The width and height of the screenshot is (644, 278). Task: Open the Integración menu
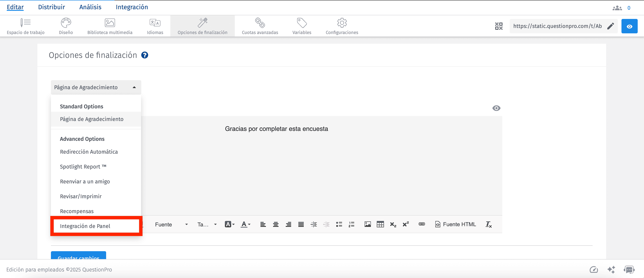[x=132, y=7]
